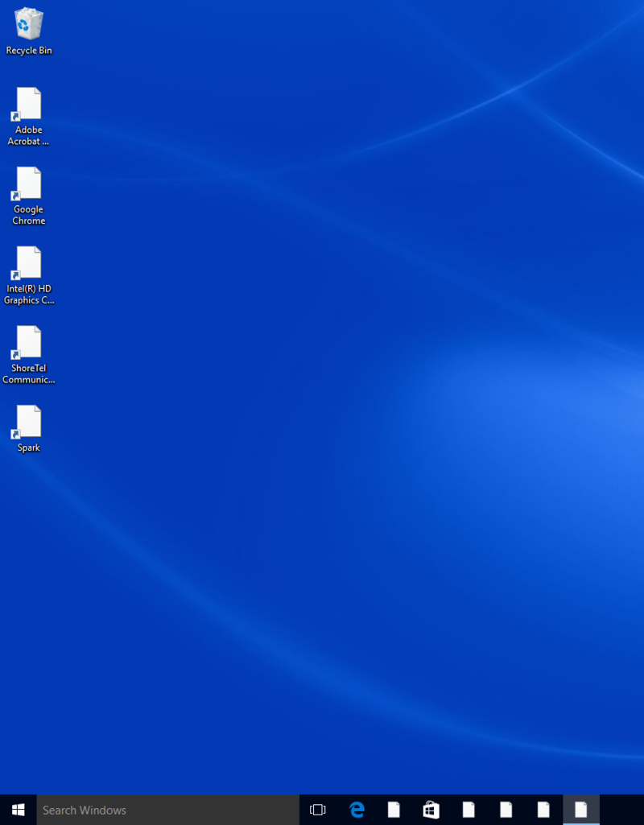Open Task View on the taskbar
Screen dimensions: 644x825
coord(318,810)
